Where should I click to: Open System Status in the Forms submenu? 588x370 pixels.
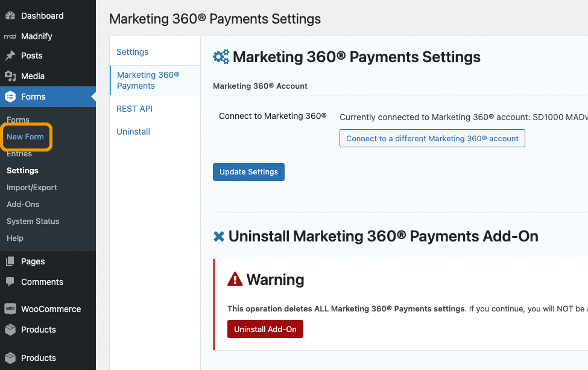[x=33, y=221]
